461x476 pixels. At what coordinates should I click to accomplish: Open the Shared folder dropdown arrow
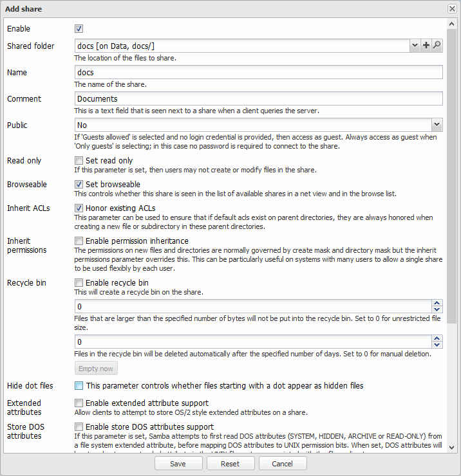(x=415, y=46)
